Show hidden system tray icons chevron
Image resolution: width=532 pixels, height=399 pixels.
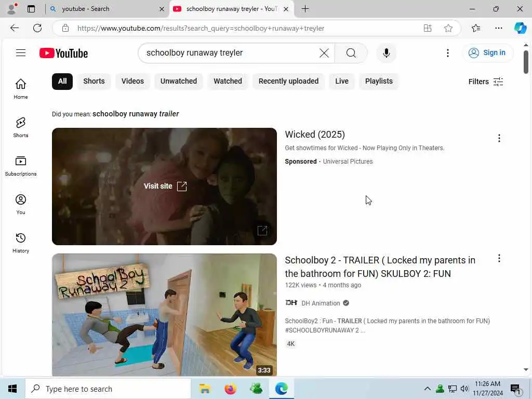click(428, 389)
